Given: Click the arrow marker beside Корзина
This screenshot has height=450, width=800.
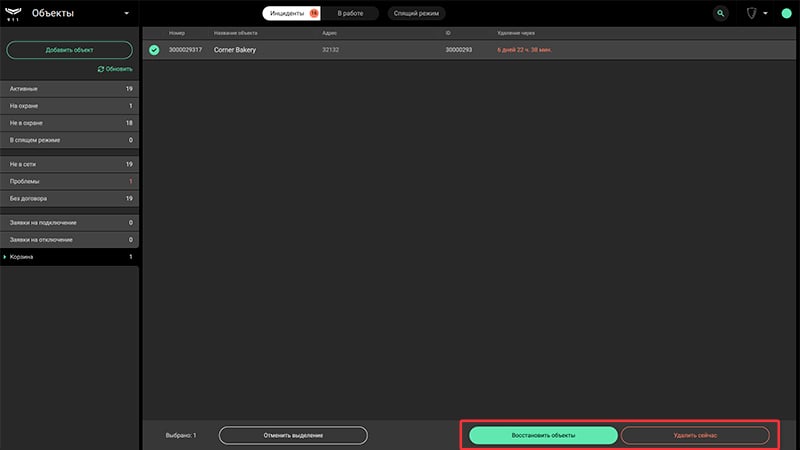Looking at the screenshot, I should click(x=5, y=257).
